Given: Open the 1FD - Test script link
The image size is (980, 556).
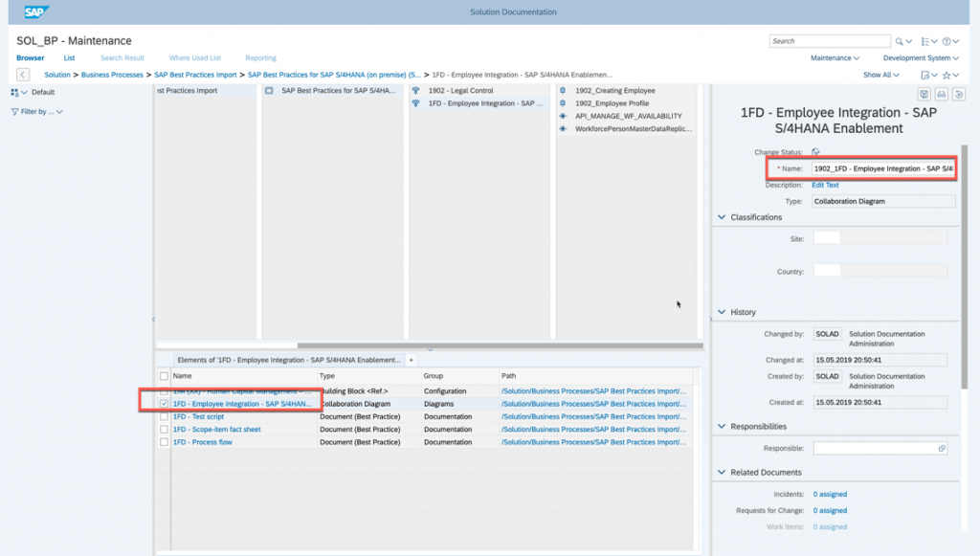Looking at the screenshot, I should [x=198, y=416].
